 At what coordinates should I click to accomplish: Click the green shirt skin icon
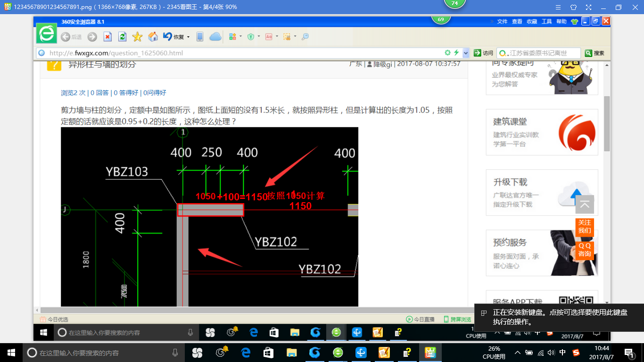pyautogui.click(x=574, y=21)
